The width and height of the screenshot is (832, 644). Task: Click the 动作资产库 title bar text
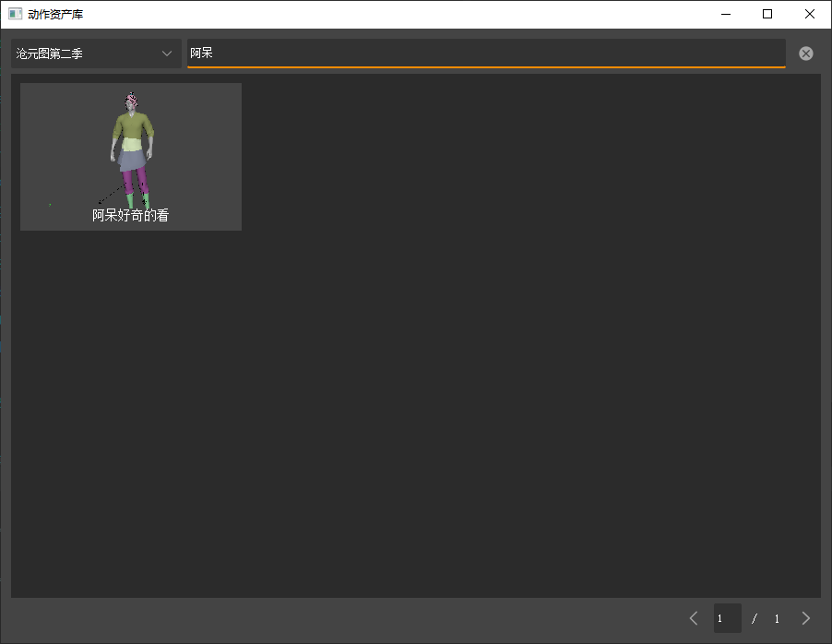point(55,14)
